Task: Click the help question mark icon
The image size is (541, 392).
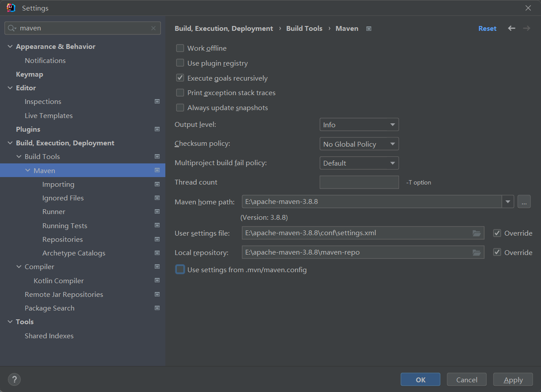Action: click(14, 379)
